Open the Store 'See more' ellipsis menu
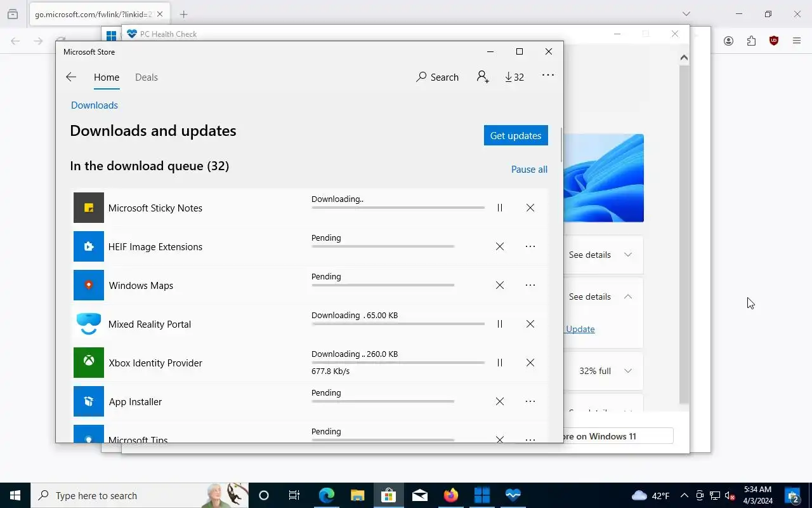 click(x=548, y=75)
